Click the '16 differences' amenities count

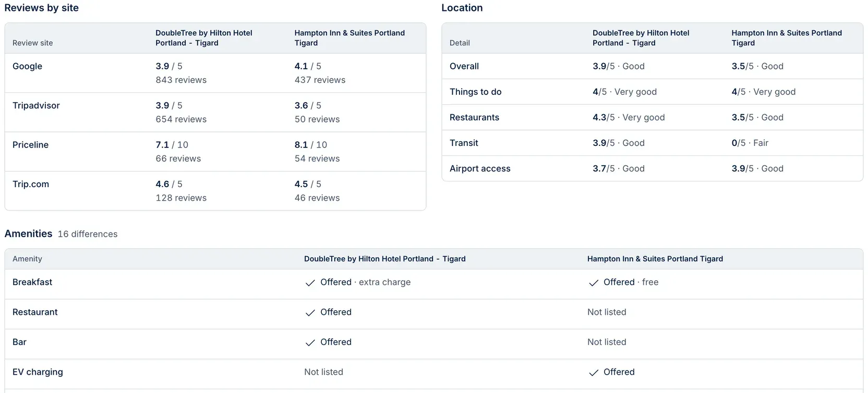[x=88, y=234]
